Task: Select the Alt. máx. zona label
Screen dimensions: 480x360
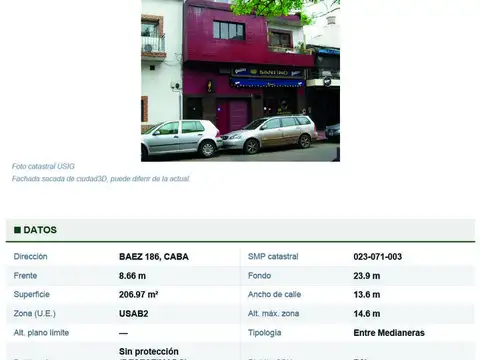Action: (273, 314)
